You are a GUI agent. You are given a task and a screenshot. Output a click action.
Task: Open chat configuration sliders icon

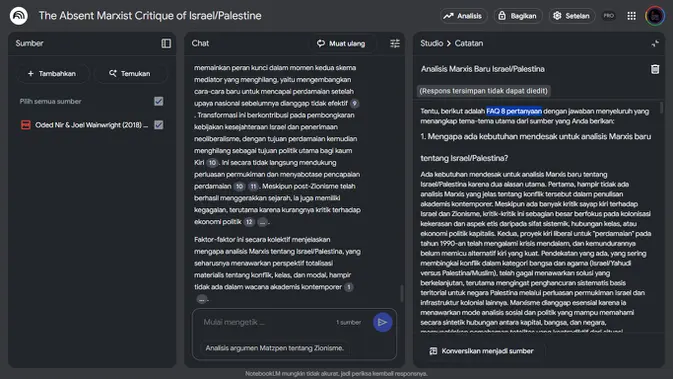click(x=395, y=43)
